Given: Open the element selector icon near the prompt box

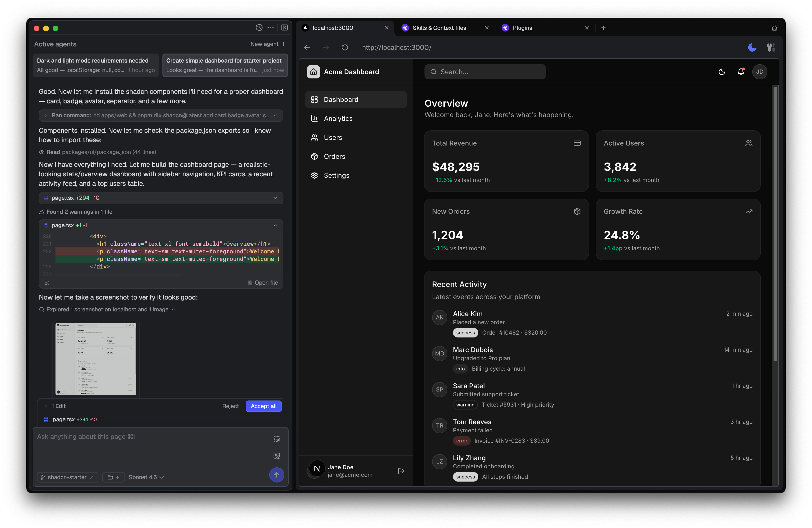Looking at the screenshot, I should [x=277, y=439].
